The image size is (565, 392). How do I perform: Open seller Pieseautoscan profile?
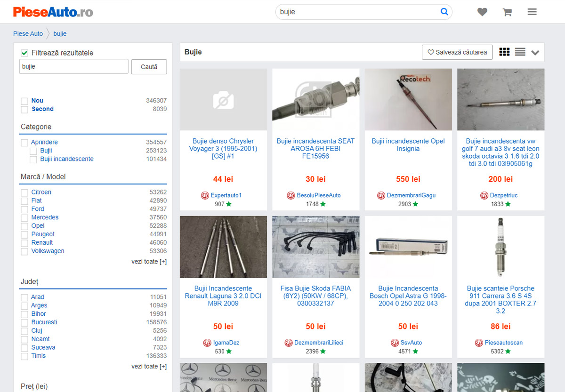(504, 343)
